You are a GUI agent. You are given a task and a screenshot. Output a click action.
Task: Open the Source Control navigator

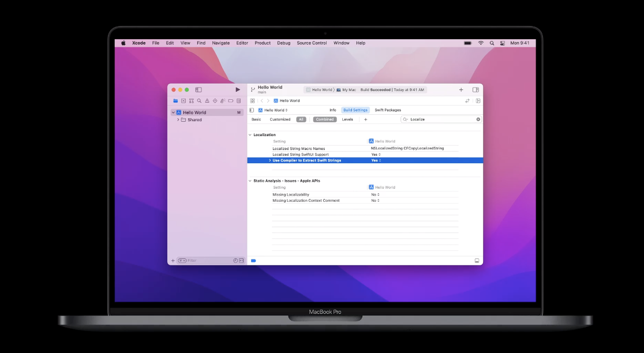pos(183,100)
